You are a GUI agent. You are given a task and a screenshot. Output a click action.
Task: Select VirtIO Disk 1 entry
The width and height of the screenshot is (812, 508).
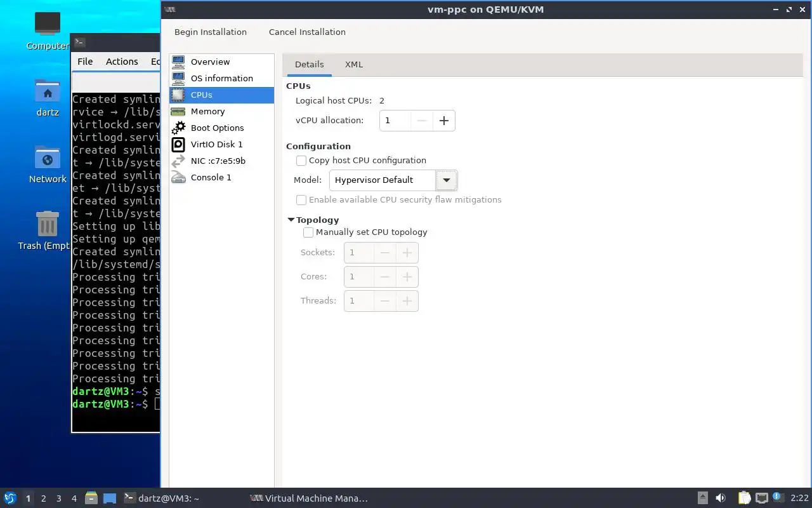pos(221,144)
